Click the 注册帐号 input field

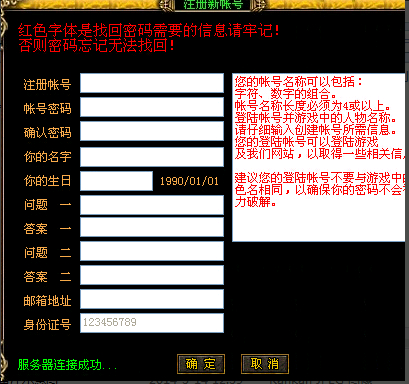tap(152, 83)
